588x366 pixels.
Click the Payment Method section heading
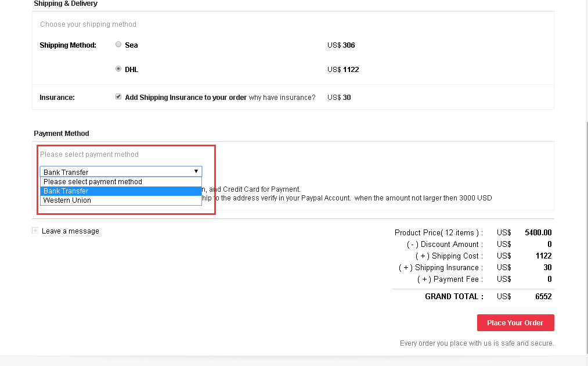pyautogui.click(x=62, y=134)
